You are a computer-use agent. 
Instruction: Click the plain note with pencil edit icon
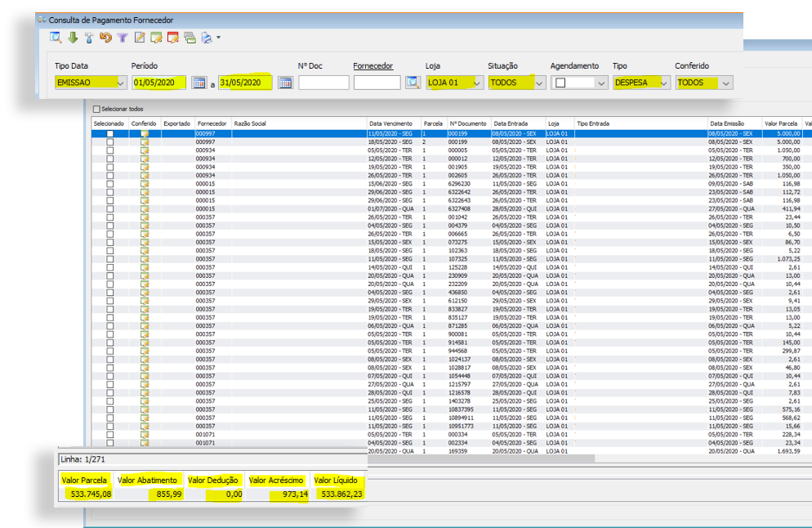140,38
